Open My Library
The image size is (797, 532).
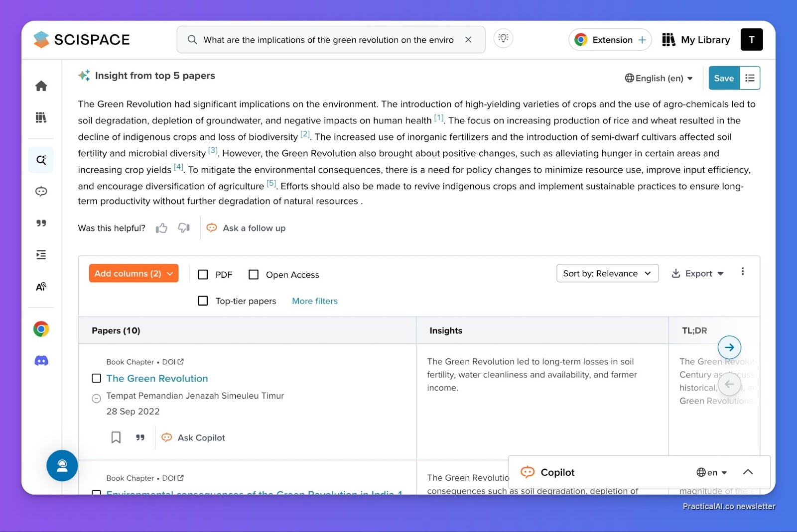pyautogui.click(x=696, y=40)
